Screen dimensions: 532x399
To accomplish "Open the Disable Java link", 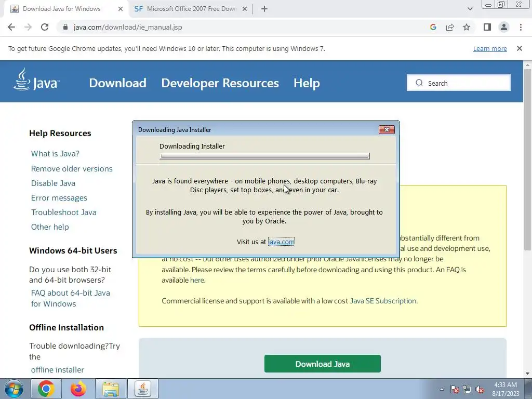I will [53, 183].
